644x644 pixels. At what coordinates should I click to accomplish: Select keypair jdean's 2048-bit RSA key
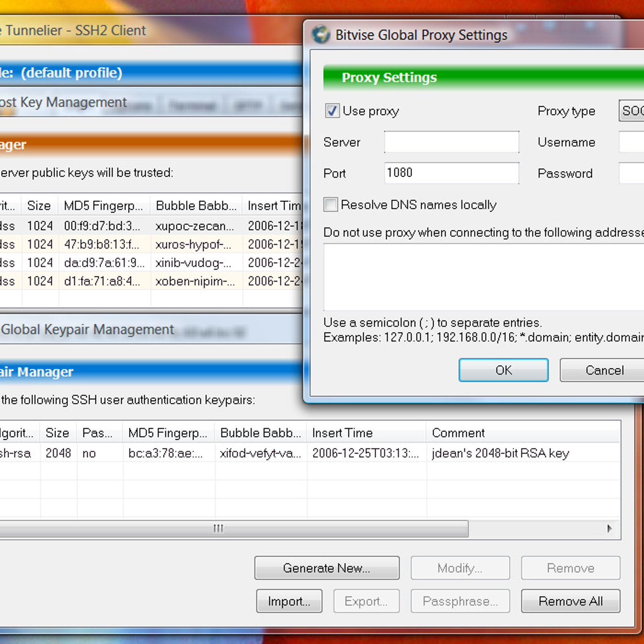point(310,453)
